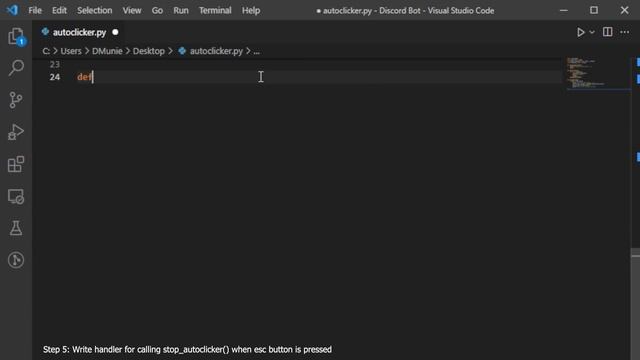Click the autoclicker.py breadcrumb segment
This screenshot has height=360, width=640.
pyautogui.click(x=216, y=51)
